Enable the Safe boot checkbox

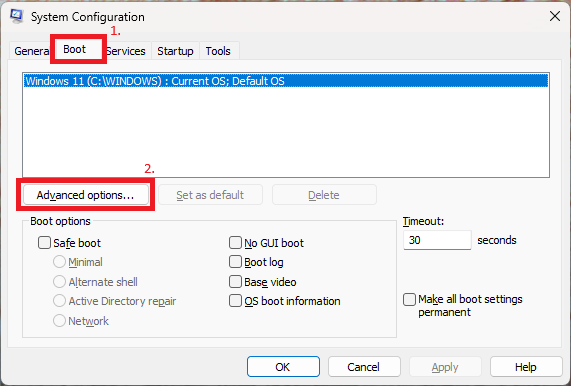(44, 243)
